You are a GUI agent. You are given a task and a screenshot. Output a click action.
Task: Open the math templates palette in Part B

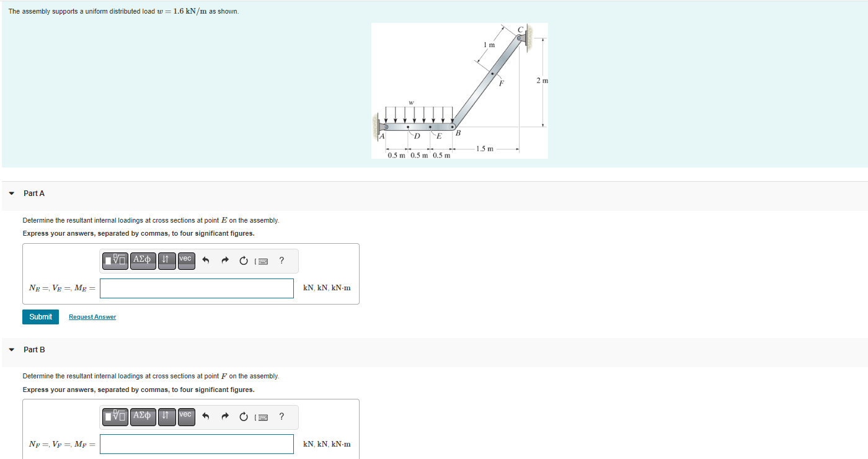115,417
